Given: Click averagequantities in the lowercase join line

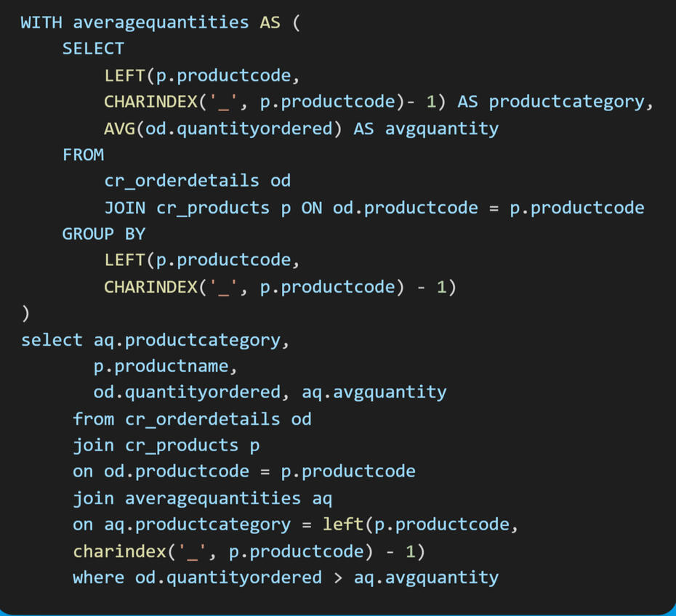Looking at the screenshot, I should 212,498.
